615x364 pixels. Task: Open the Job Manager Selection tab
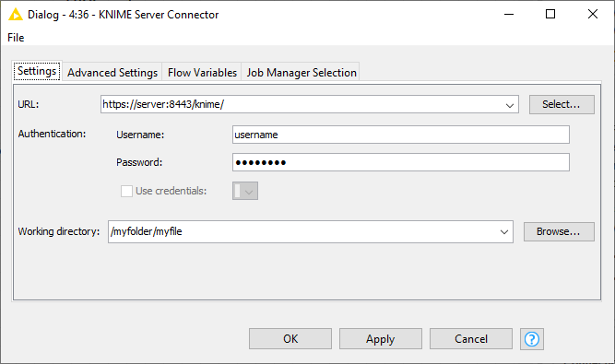click(x=302, y=73)
